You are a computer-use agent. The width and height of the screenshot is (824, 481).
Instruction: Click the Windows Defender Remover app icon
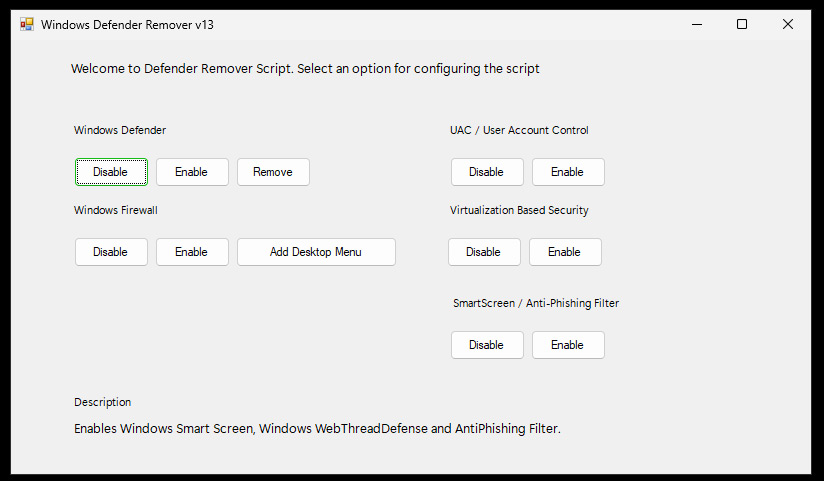coord(27,24)
